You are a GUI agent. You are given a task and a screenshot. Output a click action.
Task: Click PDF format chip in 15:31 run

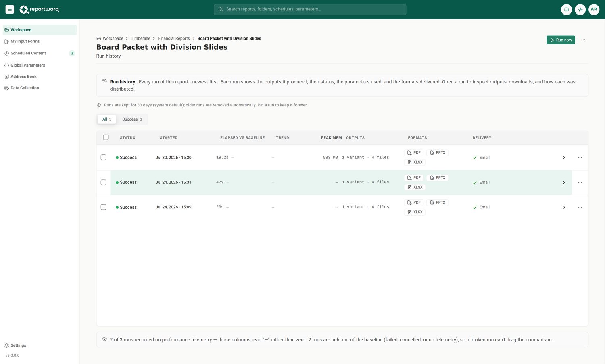coord(414,178)
